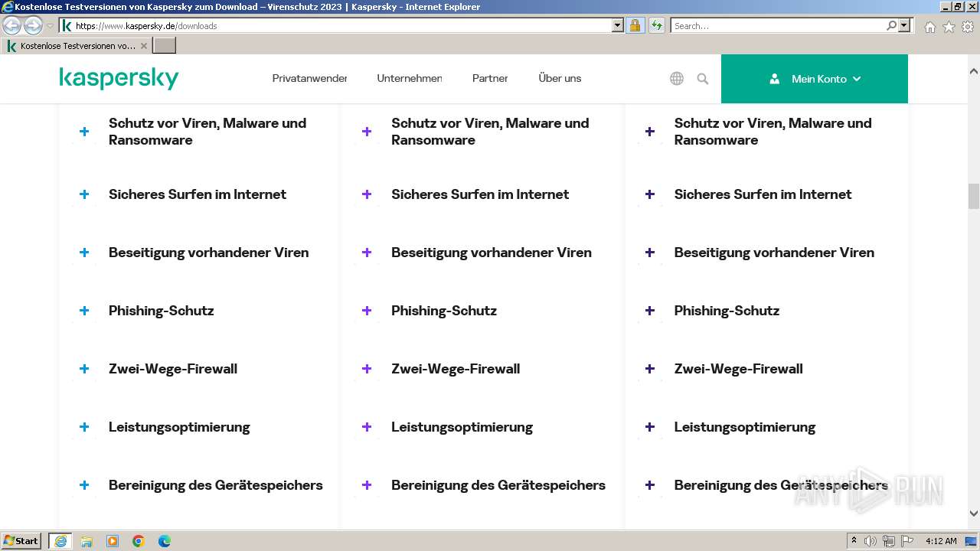Open Unternehmen menu
Screen dimensions: 980x551
pyautogui.click(x=410, y=78)
